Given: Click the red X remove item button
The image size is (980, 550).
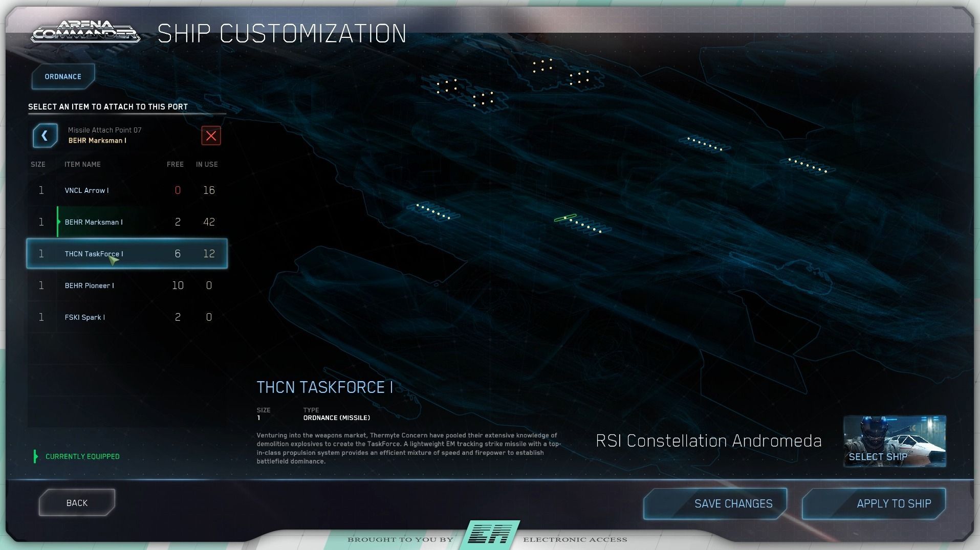Looking at the screenshot, I should point(211,136).
